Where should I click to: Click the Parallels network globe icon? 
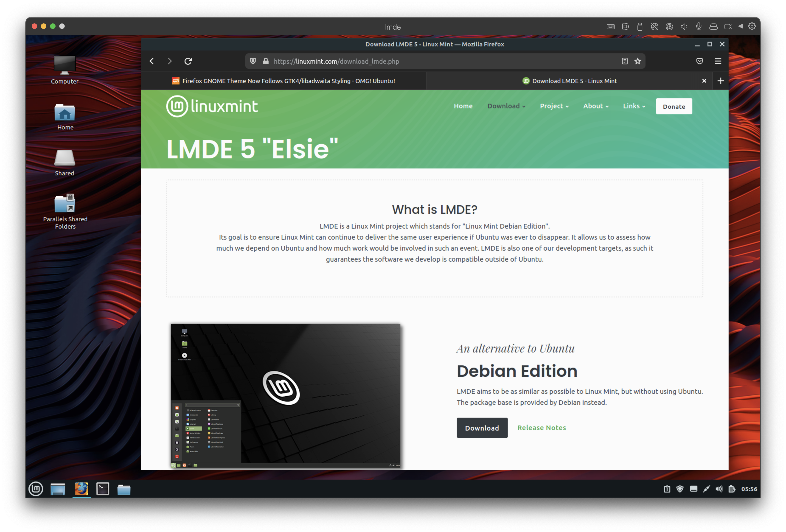coord(669,27)
